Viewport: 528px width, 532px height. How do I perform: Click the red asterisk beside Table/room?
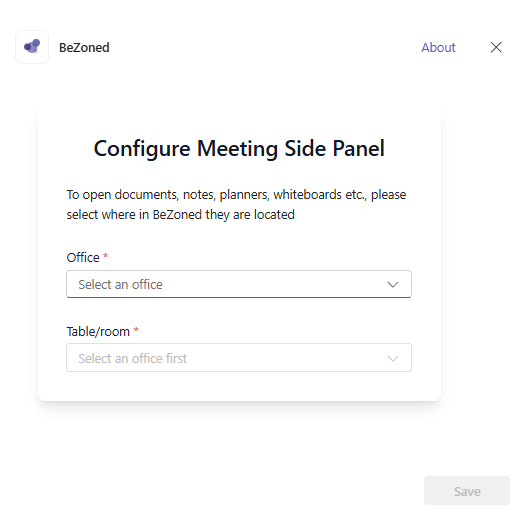point(136,330)
